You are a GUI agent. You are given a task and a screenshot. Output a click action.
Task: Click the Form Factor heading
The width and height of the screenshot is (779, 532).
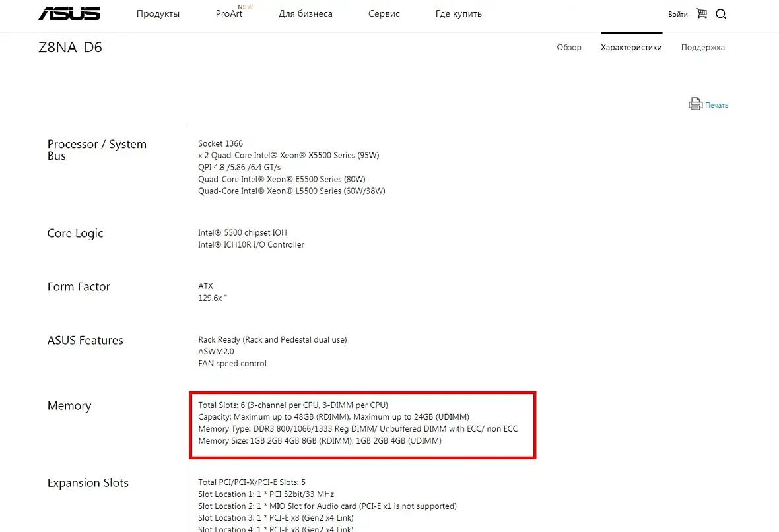pos(79,286)
